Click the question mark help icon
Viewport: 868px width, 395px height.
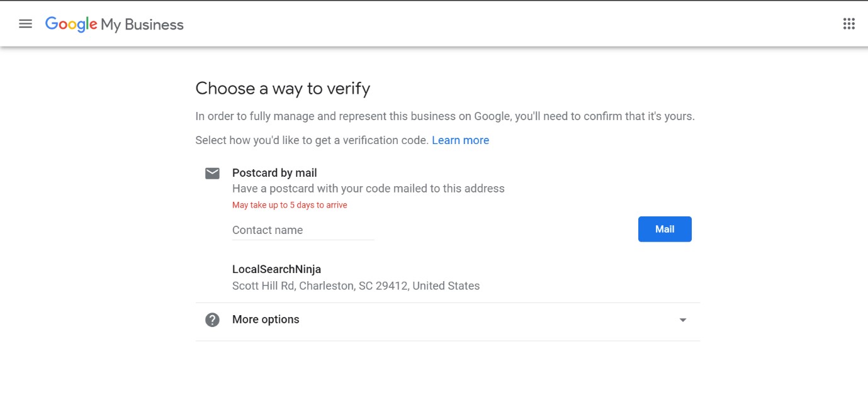[213, 320]
